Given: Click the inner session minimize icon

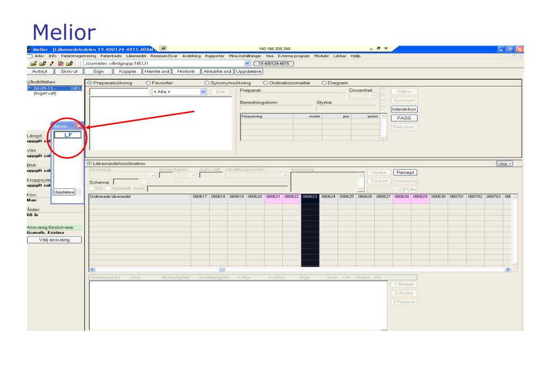Looking at the screenshot, I should 371,48.
